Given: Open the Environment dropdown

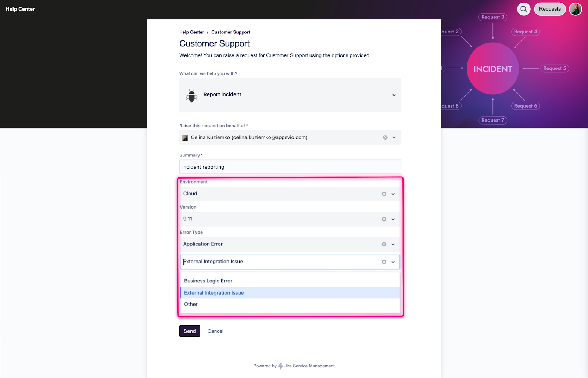Looking at the screenshot, I should pos(393,194).
